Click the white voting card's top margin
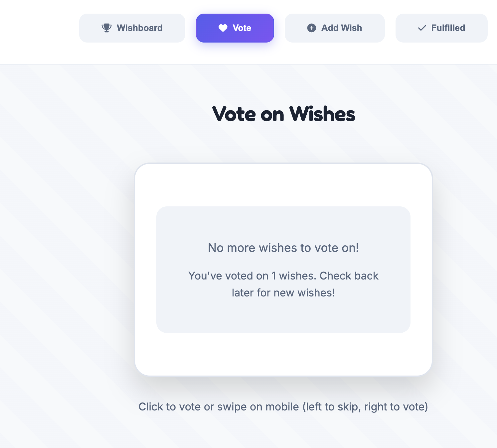Viewport: 497px width, 448px height. pos(283,185)
